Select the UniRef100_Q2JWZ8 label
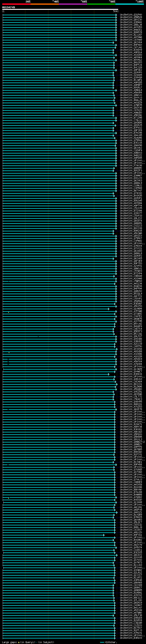This screenshot has height=644, width=146. click(131, 369)
